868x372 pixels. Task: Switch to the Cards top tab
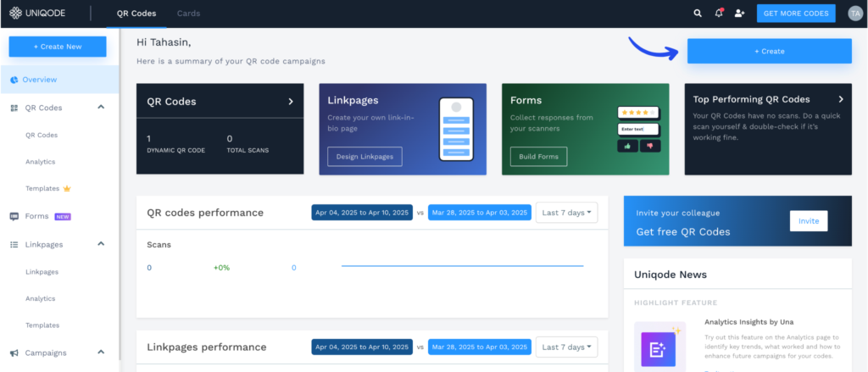point(188,14)
